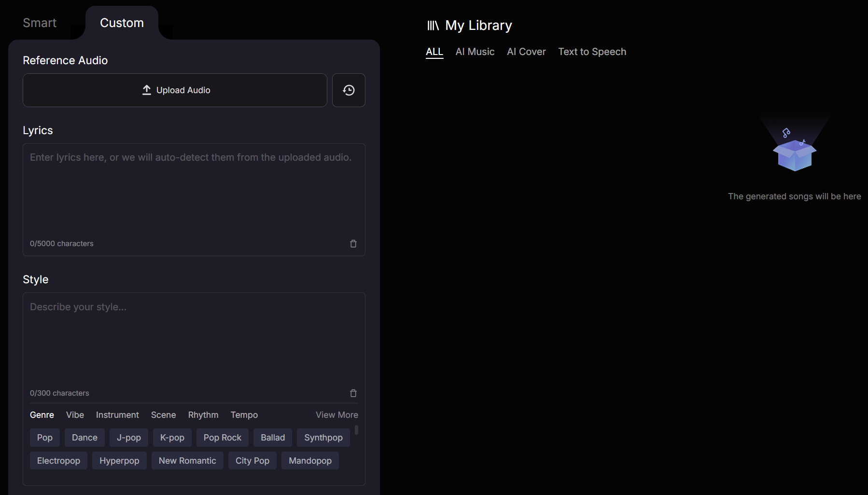The width and height of the screenshot is (868, 495).
Task: Toggle the K-pop genre tag
Action: 172,438
